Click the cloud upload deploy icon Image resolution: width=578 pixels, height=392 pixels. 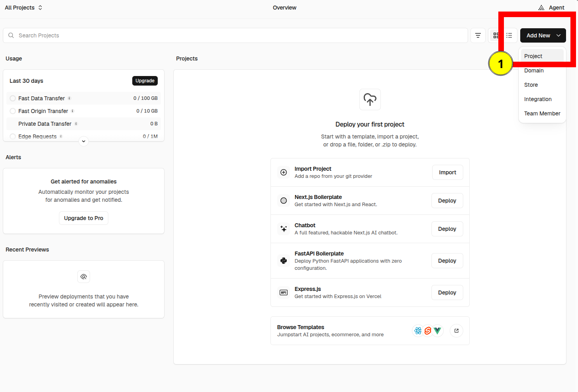click(370, 99)
